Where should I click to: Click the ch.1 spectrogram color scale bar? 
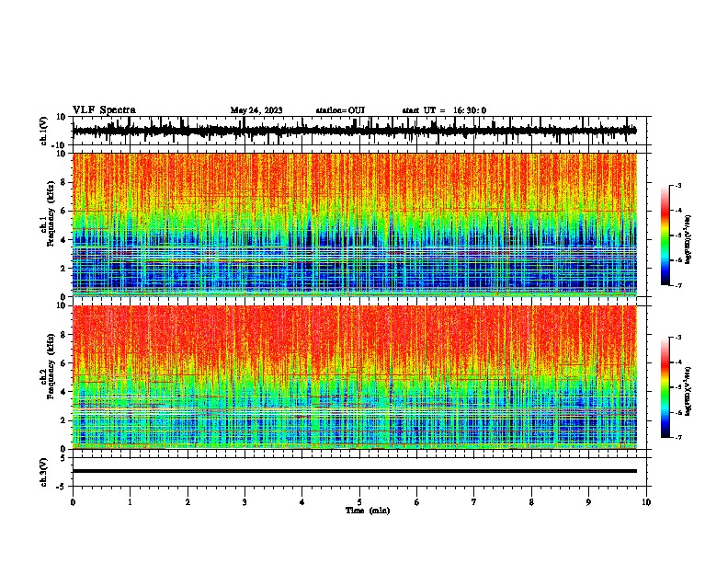(x=665, y=236)
